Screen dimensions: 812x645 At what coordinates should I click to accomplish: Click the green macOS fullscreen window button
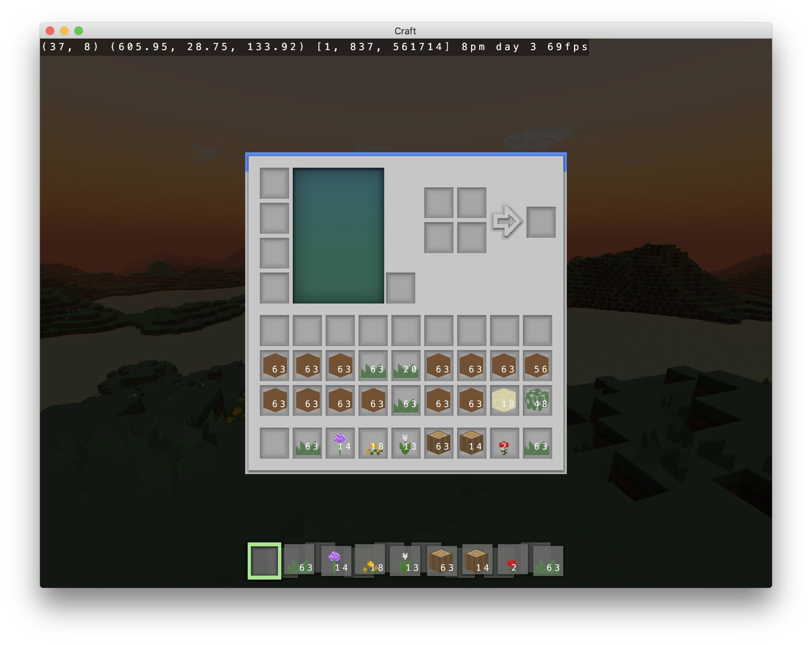point(78,30)
